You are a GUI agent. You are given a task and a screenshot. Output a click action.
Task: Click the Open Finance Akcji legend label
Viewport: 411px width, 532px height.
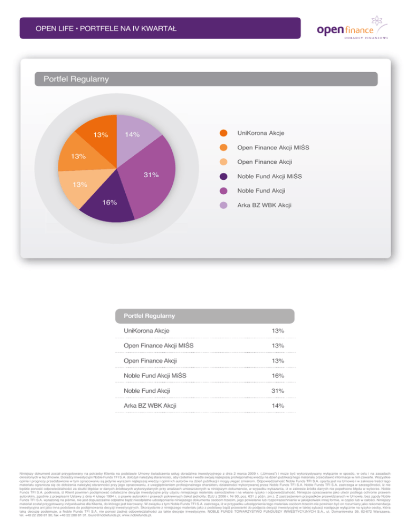coord(264,162)
